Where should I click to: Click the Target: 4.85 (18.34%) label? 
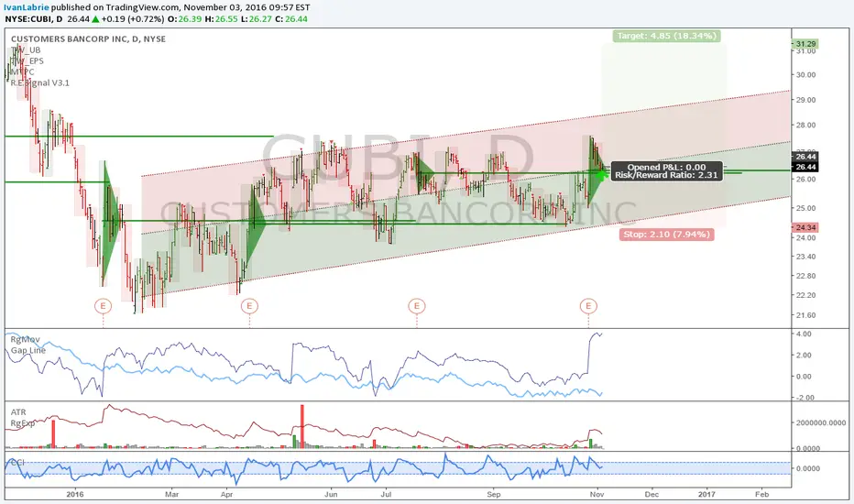(667, 36)
